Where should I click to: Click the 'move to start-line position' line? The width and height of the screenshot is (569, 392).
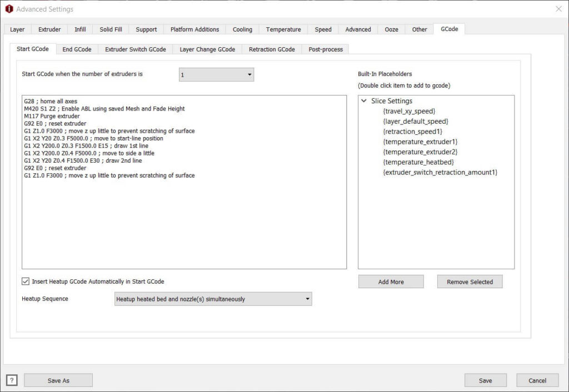coord(93,138)
